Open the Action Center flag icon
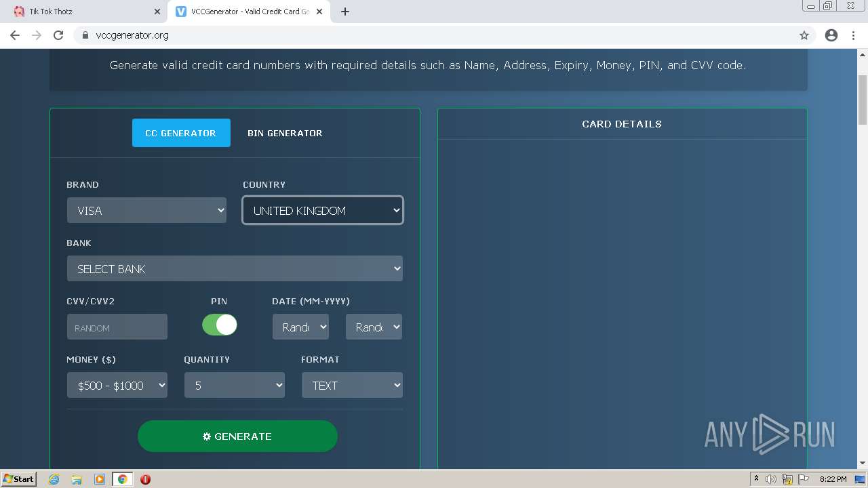868x488 pixels. [804, 479]
